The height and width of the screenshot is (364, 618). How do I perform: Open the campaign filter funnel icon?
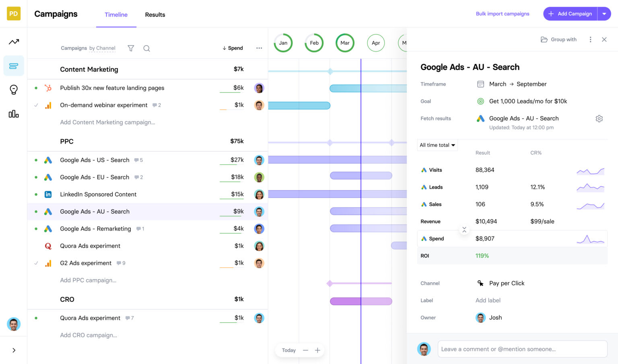(131, 48)
